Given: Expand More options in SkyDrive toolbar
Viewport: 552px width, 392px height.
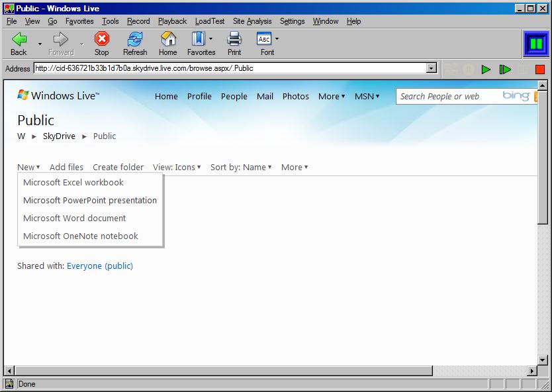Looking at the screenshot, I should pyautogui.click(x=295, y=168).
